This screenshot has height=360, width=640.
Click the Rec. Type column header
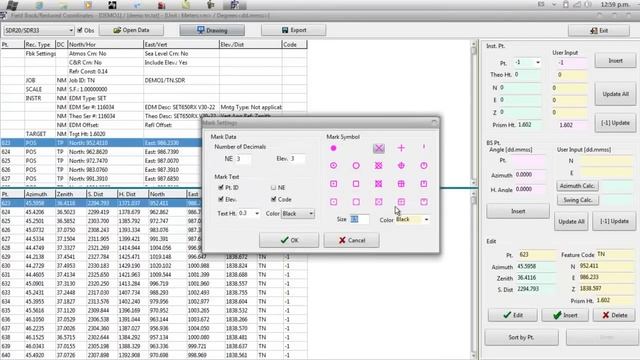(x=39, y=44)
